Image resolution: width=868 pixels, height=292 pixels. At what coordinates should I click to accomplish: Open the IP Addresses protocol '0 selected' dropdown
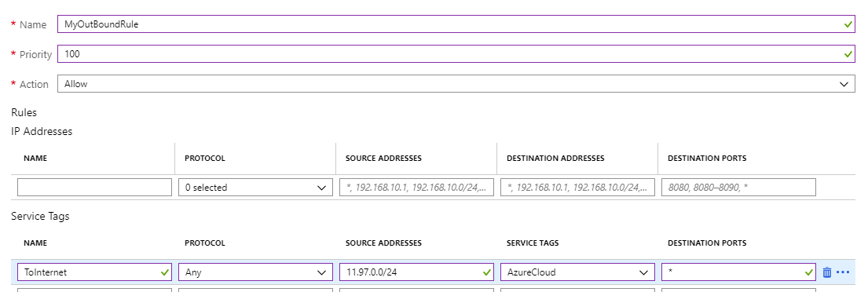coord(256,188)
